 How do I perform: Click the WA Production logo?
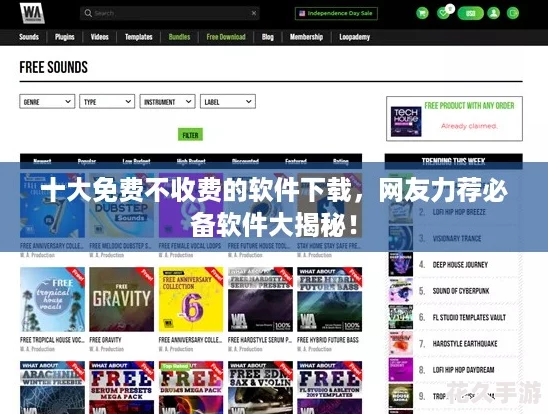[32, 13]
